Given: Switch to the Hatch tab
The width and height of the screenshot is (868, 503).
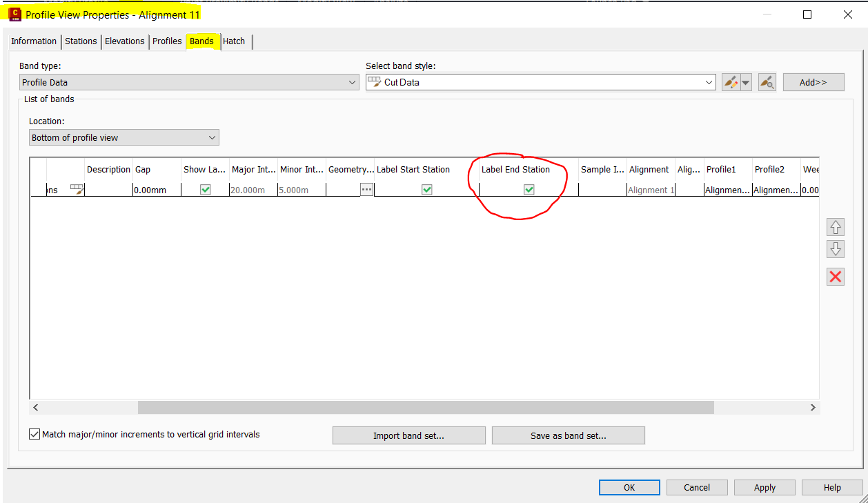Looking at the screenshot, I should (x=234, y=41).
